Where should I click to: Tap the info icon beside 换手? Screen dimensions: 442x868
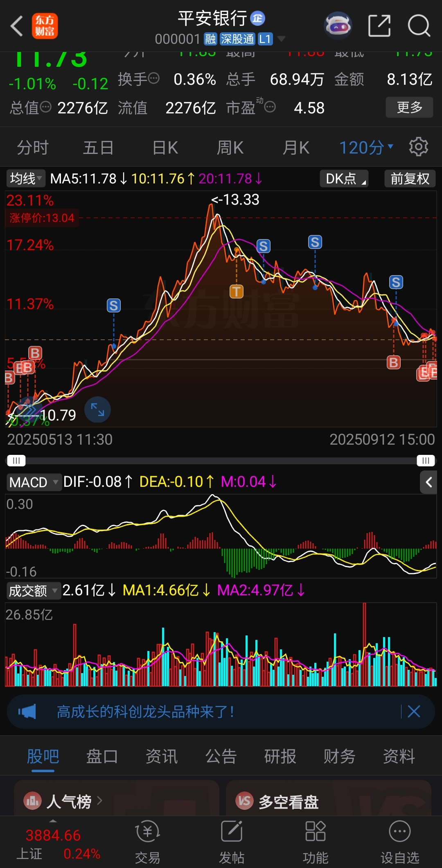(153, 78)
